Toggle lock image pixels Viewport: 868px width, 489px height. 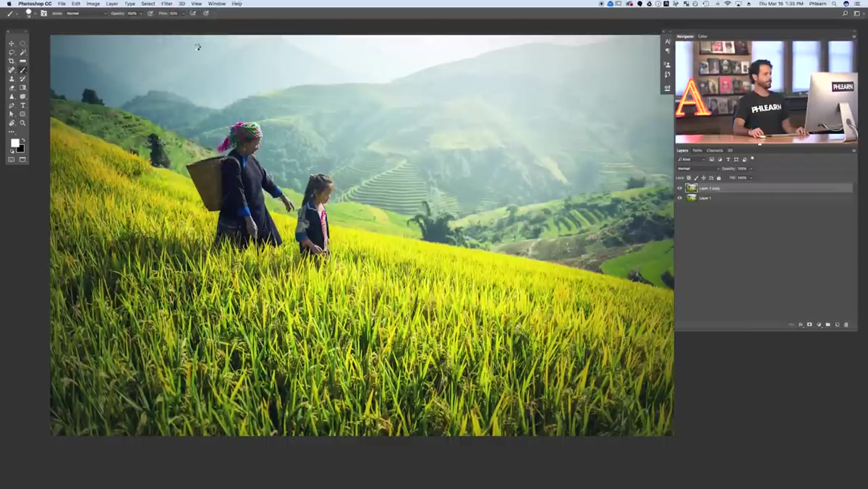pos(696,178)
